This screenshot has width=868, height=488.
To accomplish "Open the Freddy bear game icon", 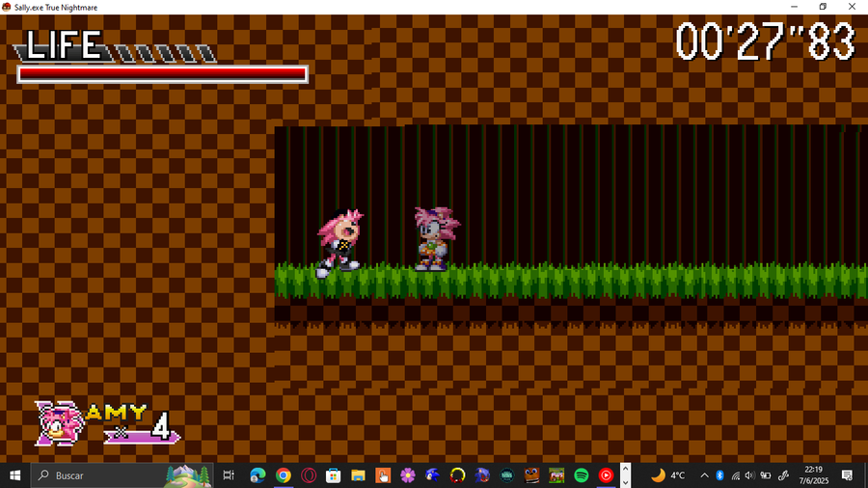I will [531, 475].
